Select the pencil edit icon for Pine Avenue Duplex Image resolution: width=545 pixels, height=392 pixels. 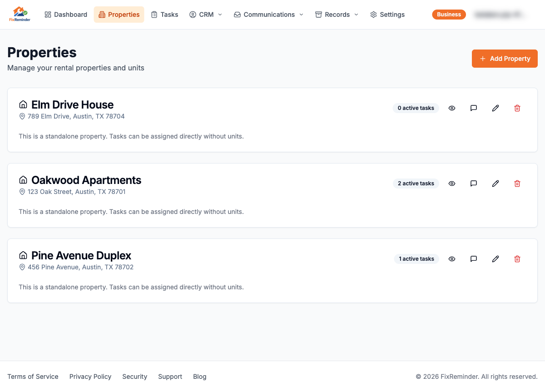click(x=495, y=258)
